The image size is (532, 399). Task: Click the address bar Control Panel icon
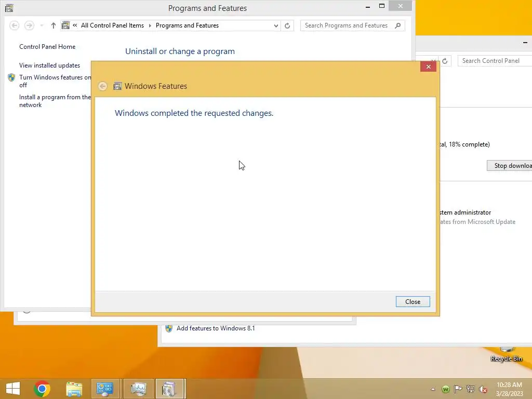[x=66, y=25]
